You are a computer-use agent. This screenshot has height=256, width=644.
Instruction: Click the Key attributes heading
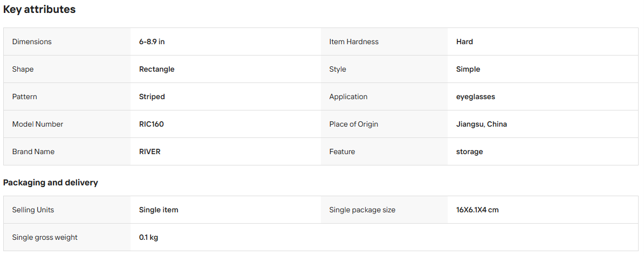coord(39,10)
